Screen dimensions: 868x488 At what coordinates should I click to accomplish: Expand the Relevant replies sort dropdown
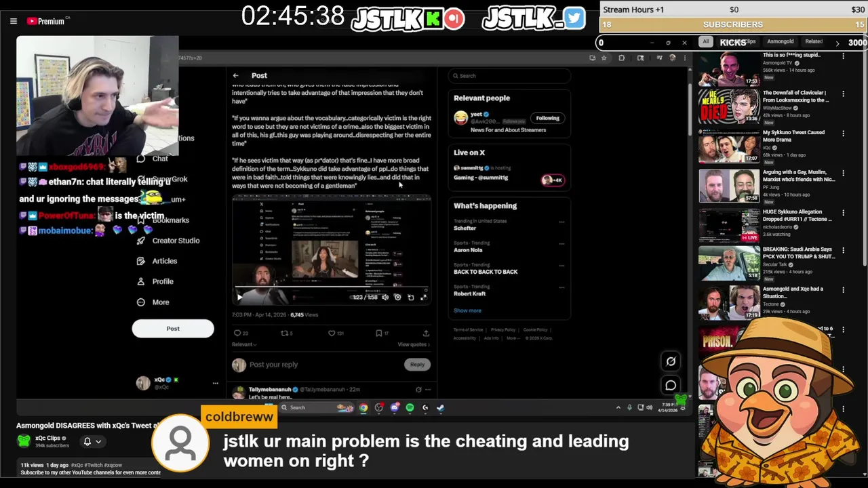[x=244, y=344]
